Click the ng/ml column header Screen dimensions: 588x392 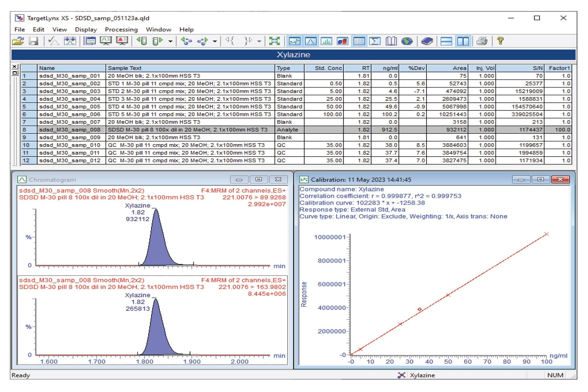click(385, 68)
